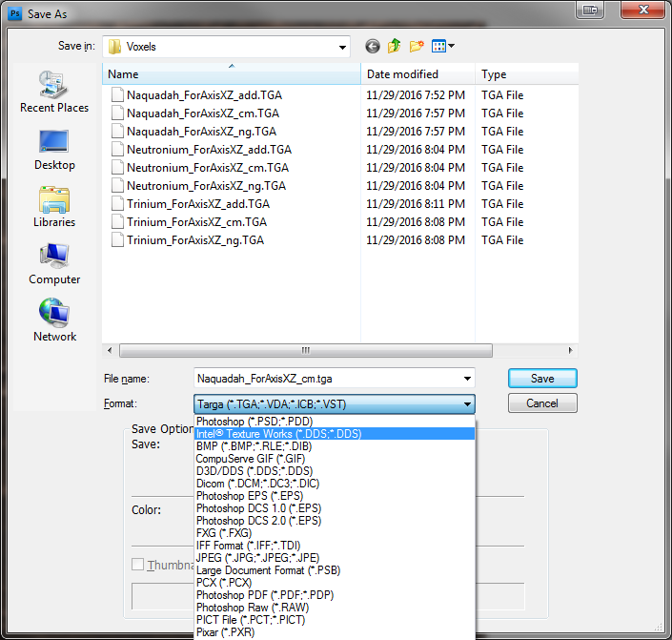Choose PICT File format

(x=335, y=620)
